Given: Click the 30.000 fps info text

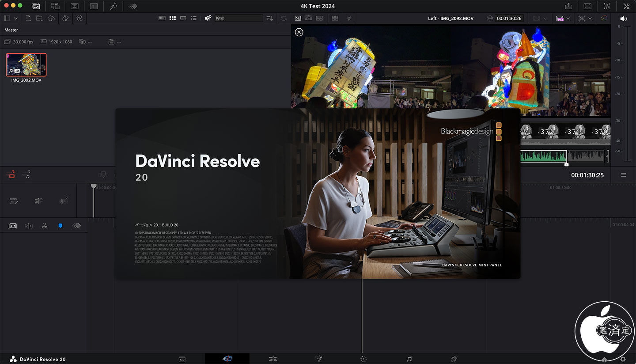Looking at the screenshot, I should 23,42.
